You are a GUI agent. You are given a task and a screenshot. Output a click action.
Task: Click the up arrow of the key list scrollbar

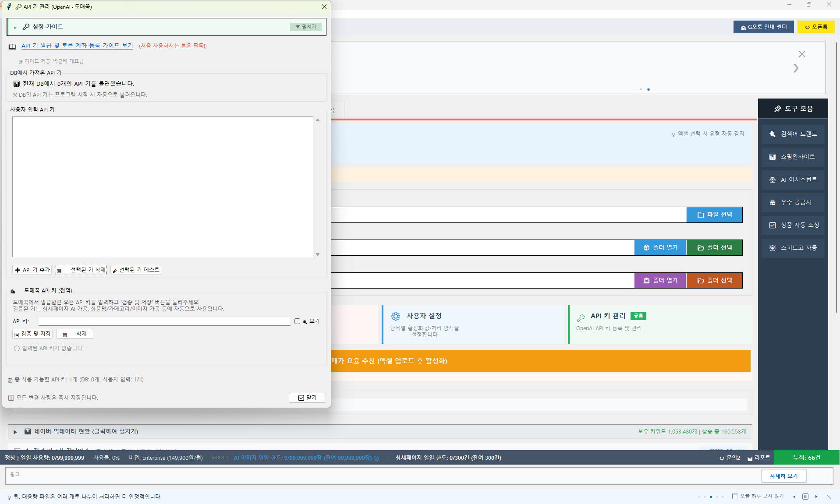pyautogui.click(x=318, y=120)
